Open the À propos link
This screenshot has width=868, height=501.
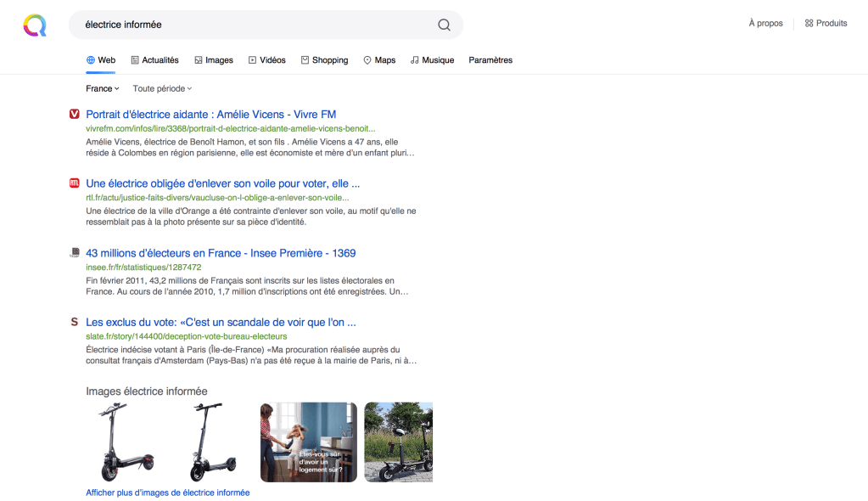click(765, 24)
